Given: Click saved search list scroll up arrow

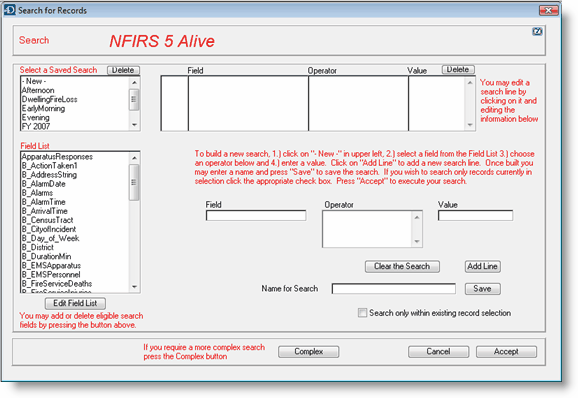Looking at the screenshot, I should [135, 83].
